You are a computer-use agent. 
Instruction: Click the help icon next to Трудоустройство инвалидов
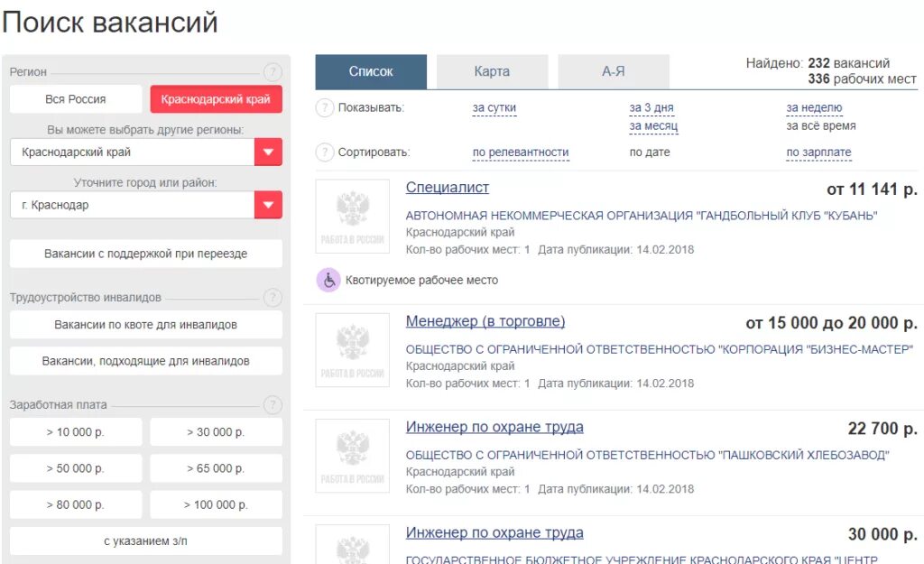click(x=273, y=298)
